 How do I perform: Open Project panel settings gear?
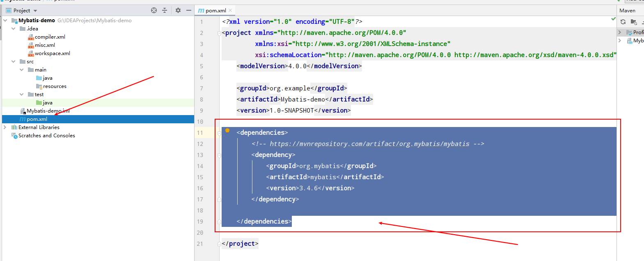[x=178, y=10]
